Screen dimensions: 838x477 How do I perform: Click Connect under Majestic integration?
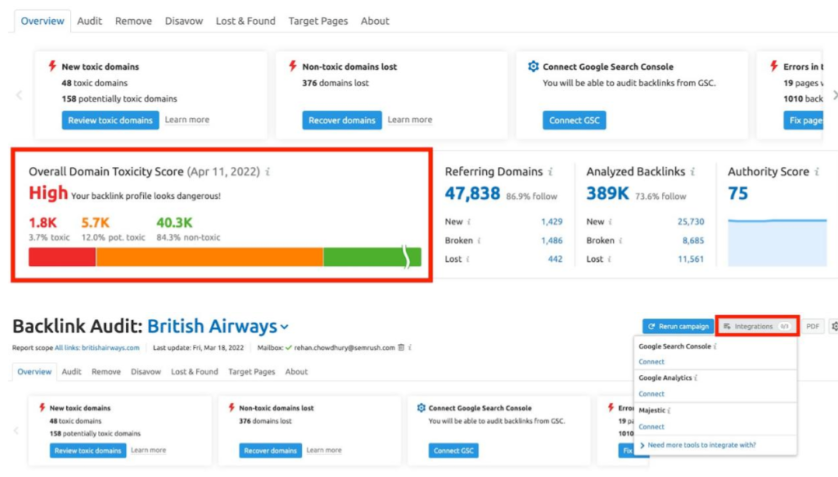[651, 426]
